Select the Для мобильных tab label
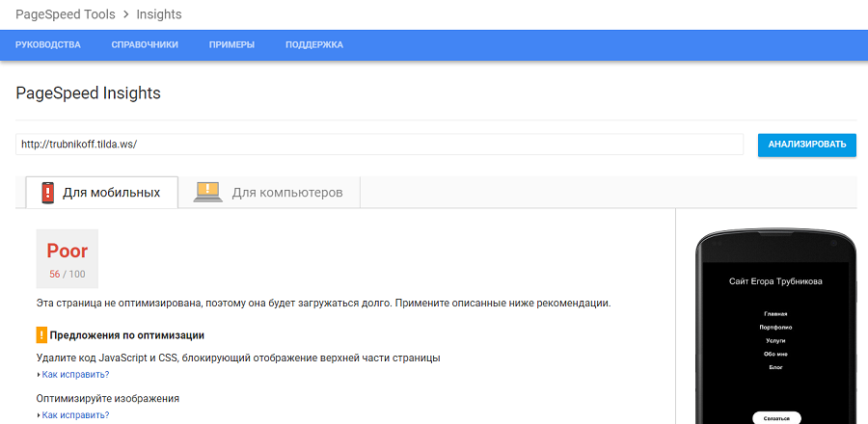Screen dimensions: 868x424 (x=111, y=193)
